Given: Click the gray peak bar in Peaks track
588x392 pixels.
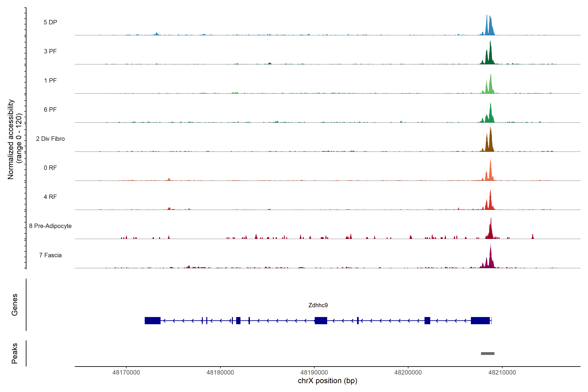Looking at the screenshot, I should tap(488, 353).
